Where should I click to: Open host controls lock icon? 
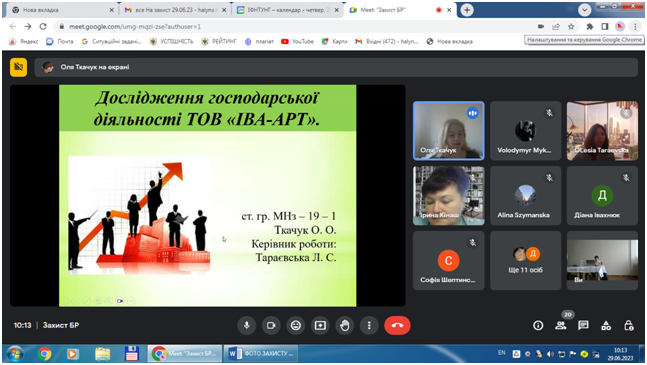[x=628, y=325]
